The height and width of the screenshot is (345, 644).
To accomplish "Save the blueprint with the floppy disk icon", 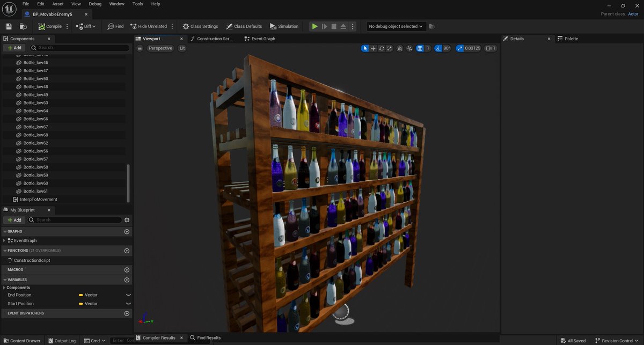I will (9, 26).
